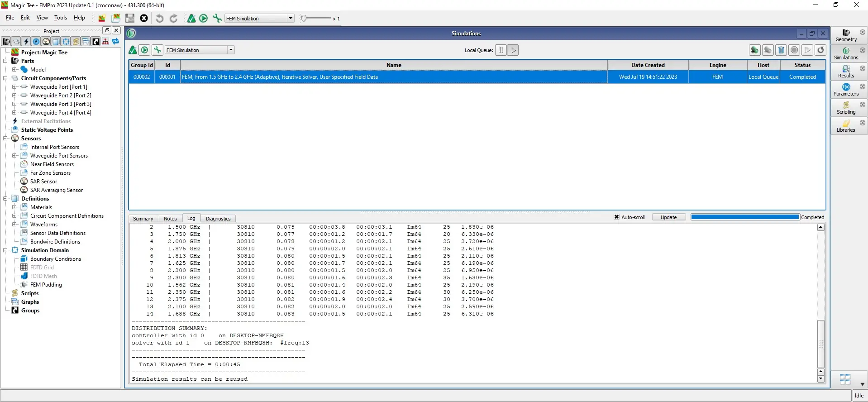Click the Open Project folder icon
The width and height of the screenshot is (868, 402).
tap(116, 18)
